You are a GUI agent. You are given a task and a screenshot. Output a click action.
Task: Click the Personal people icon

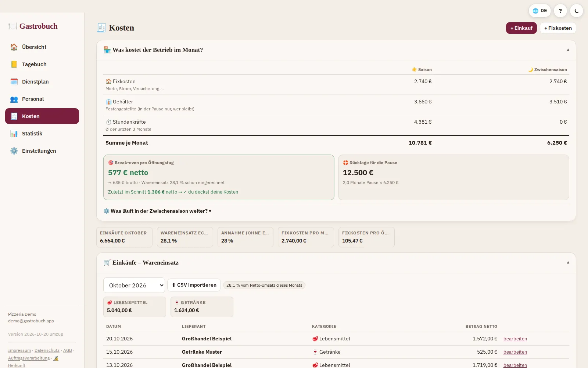pos(14,99)
